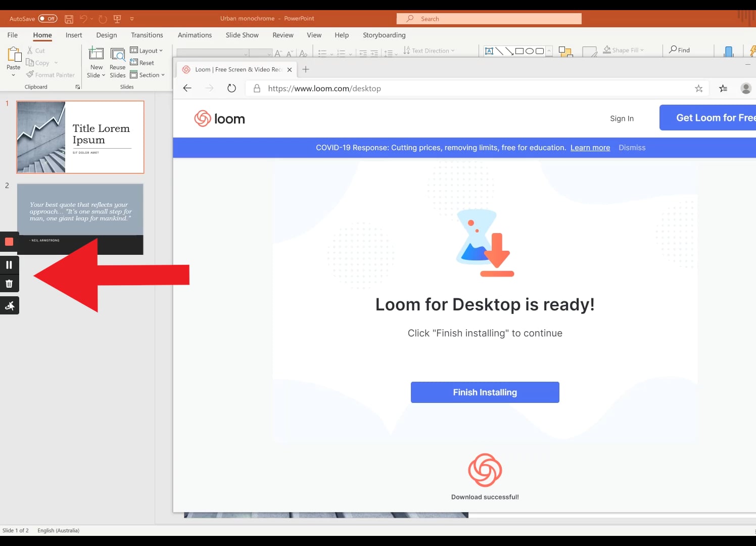Select slide 2 quote thumbnail
The image size is (756, 546).
[x=80, y=219]
